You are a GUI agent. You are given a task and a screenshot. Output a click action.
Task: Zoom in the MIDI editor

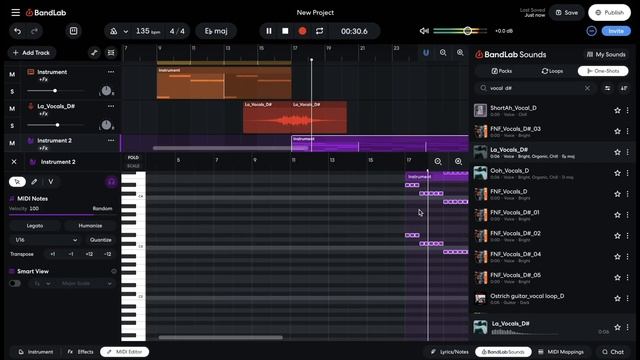[458, 162]
